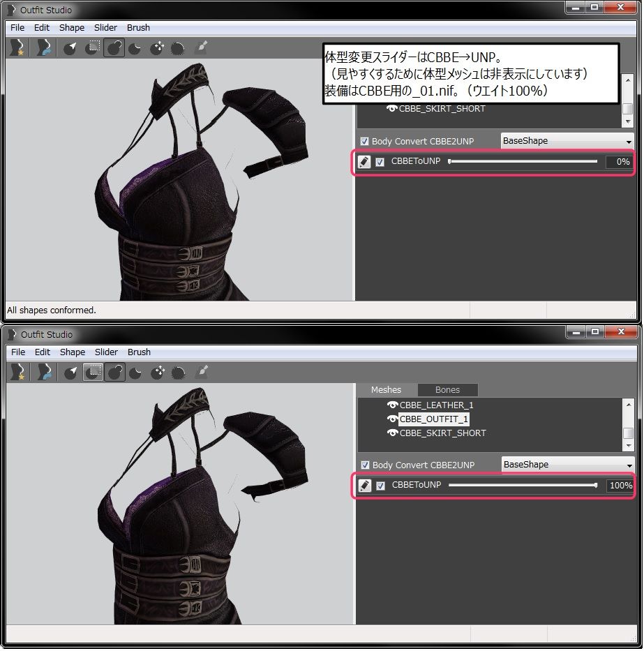644x651 pixels.
Task: Hide CBBE_SKIRT_SHORT mesh via eye icon, bottom window
Action: pyautogui.click(x=392, y=433)
